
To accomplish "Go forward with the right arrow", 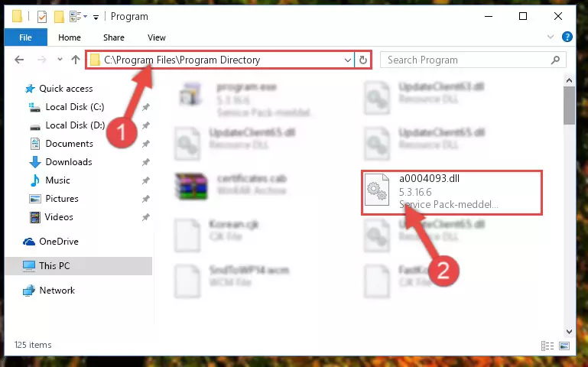I will pyautogui.click(x=41, y=60).
